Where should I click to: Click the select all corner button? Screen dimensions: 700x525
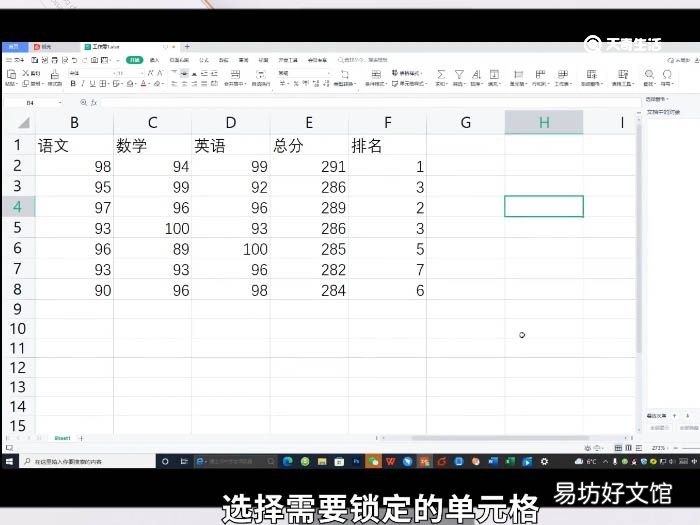click(19, 122)
